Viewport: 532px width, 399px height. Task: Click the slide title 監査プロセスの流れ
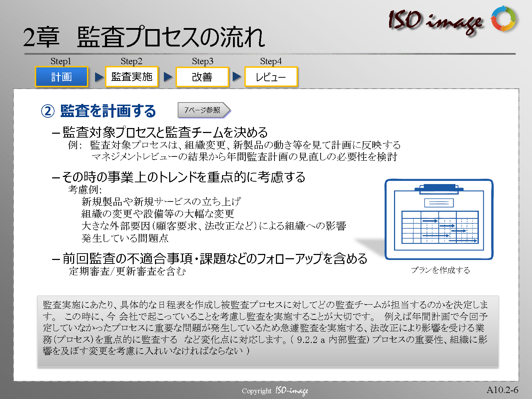(x=171, y=37)
